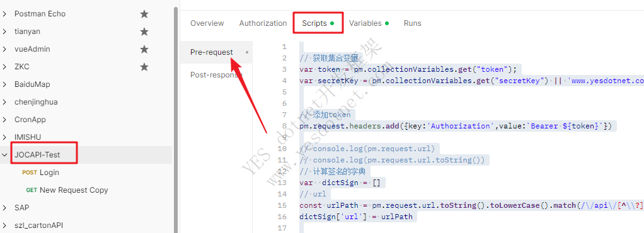Select the szl_cartonAPI collection name

click(38, 225)
